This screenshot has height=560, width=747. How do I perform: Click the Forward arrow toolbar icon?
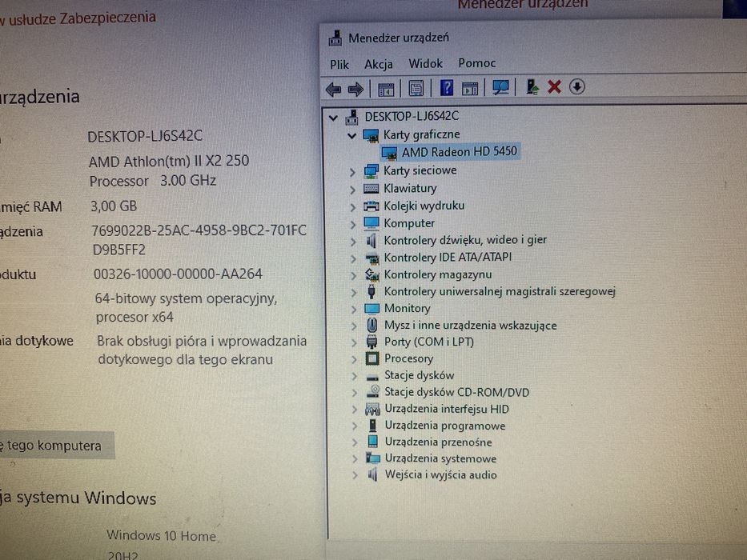tap(355, 89)
